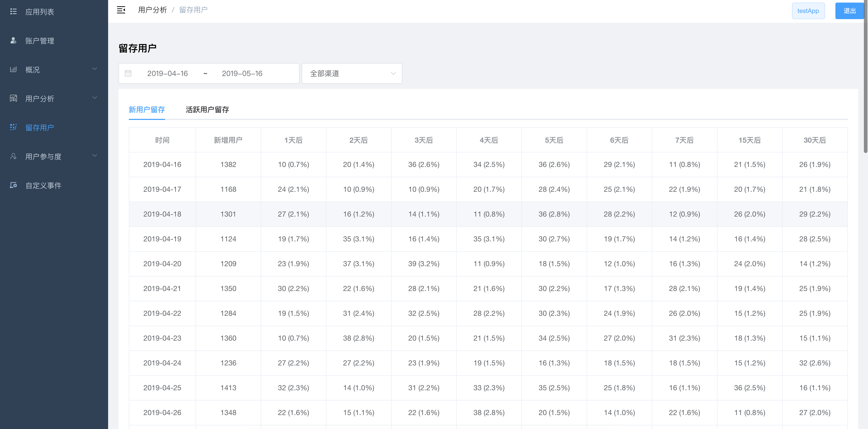The height and width of the screenshot is (429, 868).
Task: Click the 用户分析 breadcrumb link
Action: pyautogui.click(x=152, y=10)
